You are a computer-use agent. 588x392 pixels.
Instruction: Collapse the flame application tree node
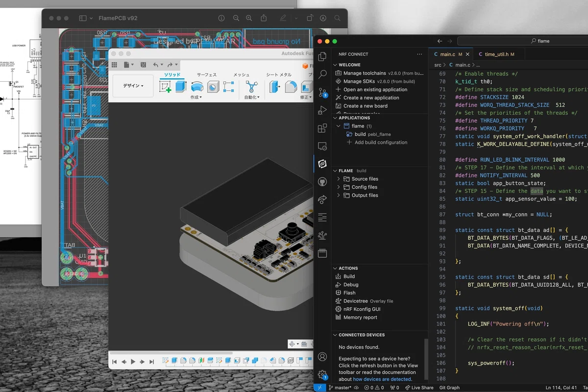[x=339, y=126]
